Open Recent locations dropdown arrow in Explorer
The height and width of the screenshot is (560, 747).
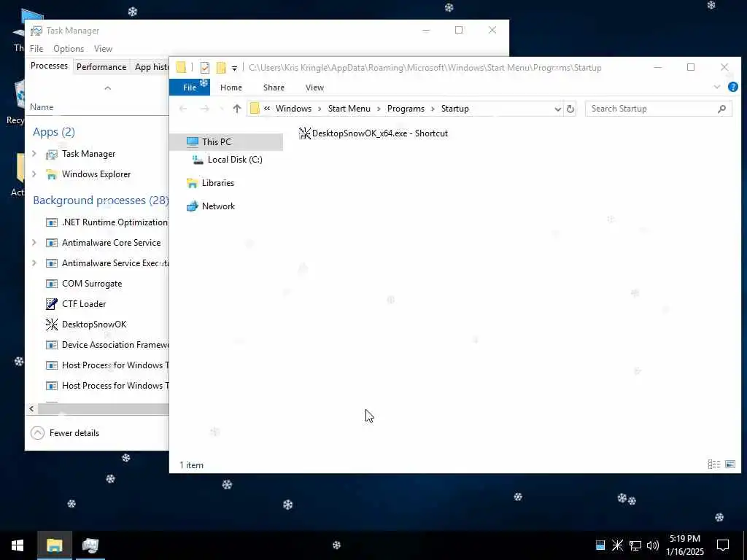(x=221, y=109)
